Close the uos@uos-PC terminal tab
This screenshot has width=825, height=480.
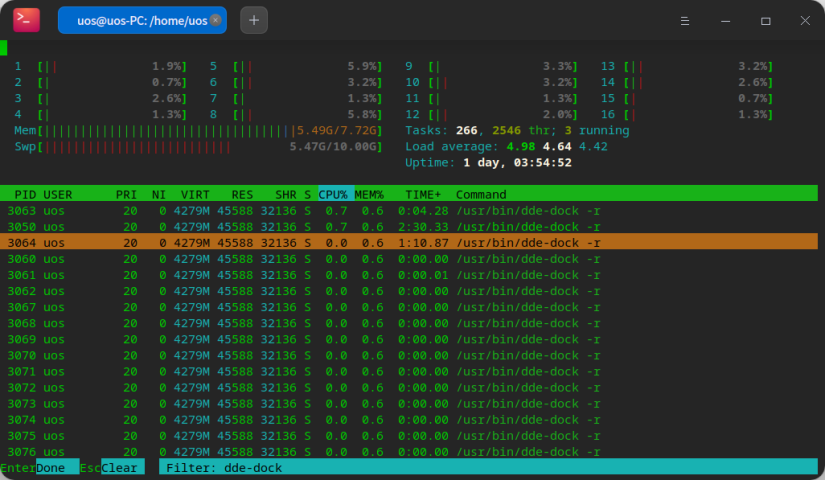click(215, 20)
